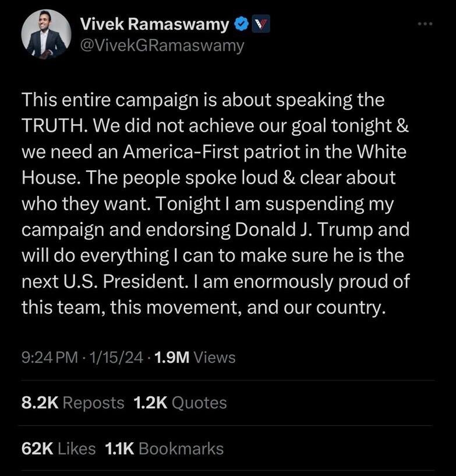The width and height of the screenshot is (456, 476).
Task: Open the three-dot more options menu
Action: coord(425,24)
